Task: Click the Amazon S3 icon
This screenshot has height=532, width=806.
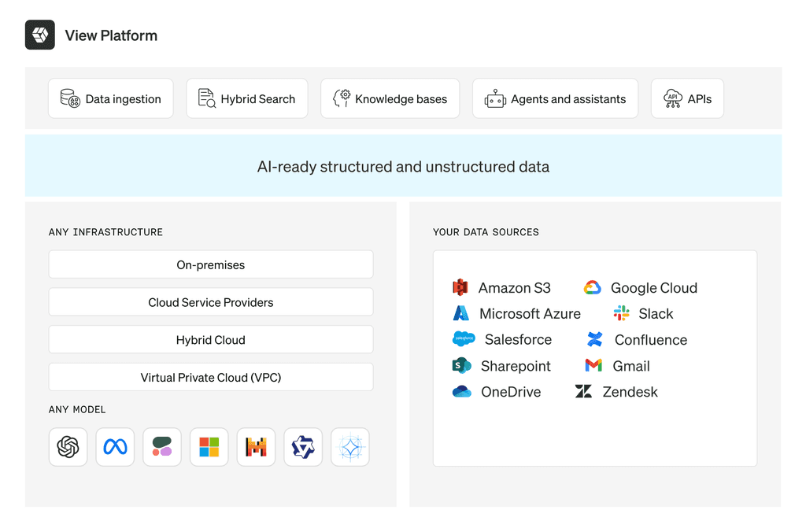Action: tap(460, 288)
